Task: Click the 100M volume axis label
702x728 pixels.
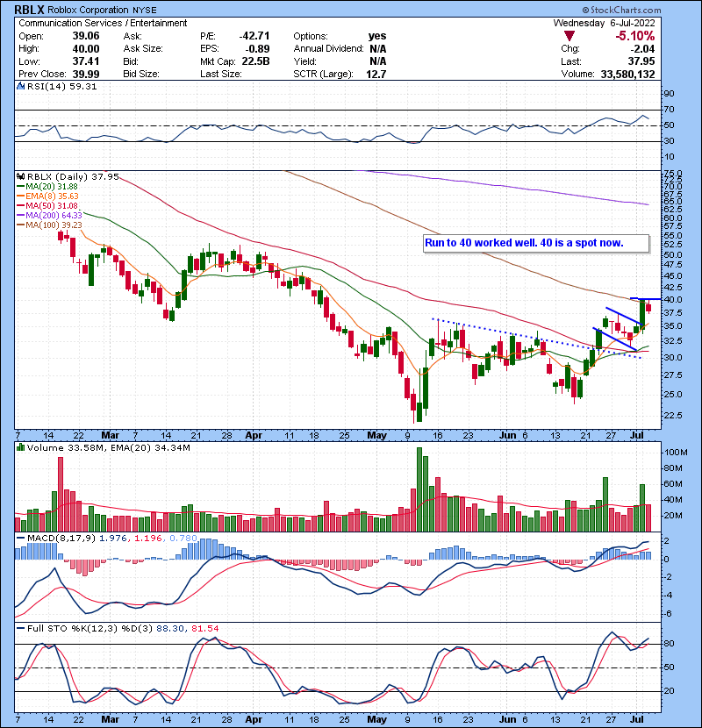Action: (676, 453)
